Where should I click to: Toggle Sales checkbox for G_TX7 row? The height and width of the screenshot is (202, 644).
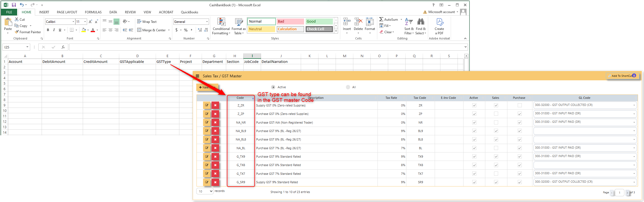coord(496,174)
